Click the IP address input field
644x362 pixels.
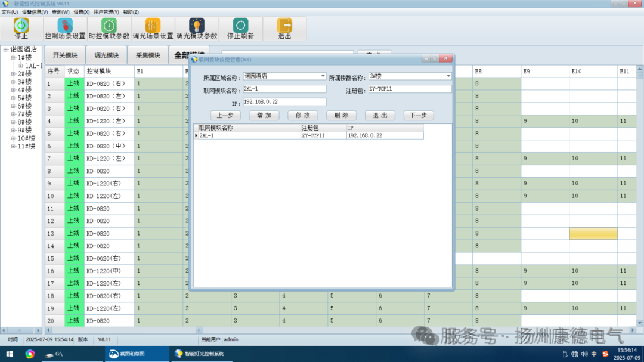coord(284,102)
